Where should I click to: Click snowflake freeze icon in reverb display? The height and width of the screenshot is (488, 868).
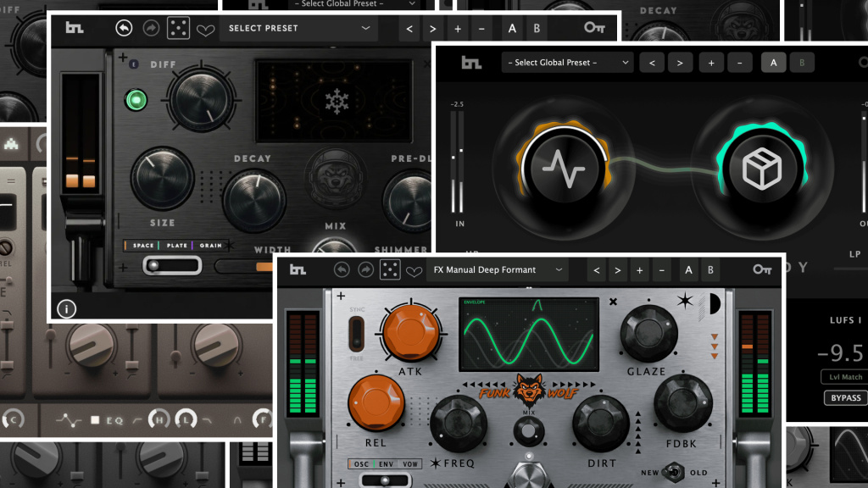[x=337, y=102]
